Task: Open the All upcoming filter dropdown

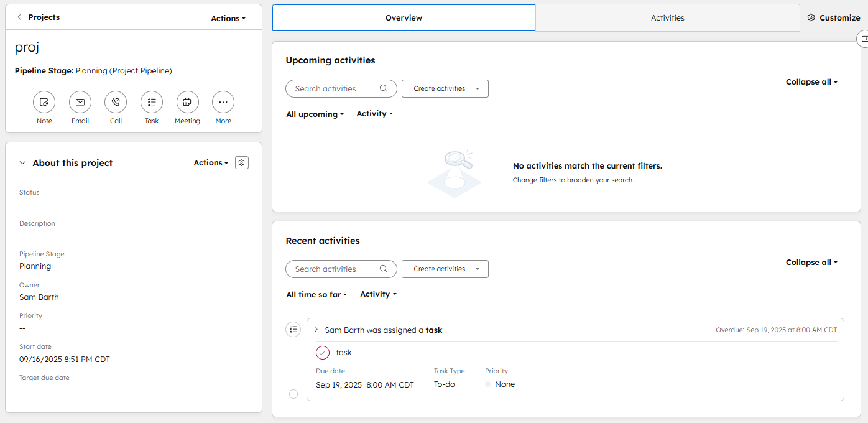Action: click(x=315, y=114)
